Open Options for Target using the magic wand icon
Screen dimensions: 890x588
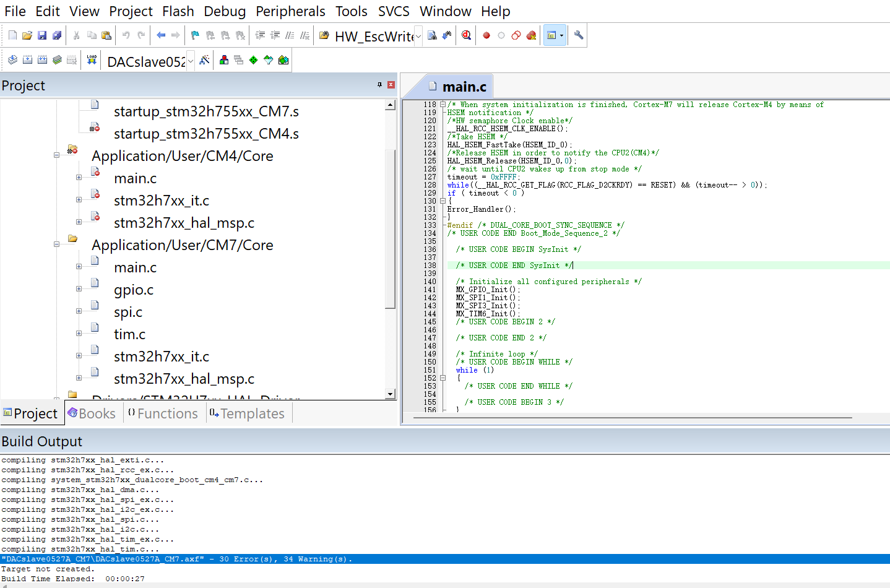click(205, 60)
